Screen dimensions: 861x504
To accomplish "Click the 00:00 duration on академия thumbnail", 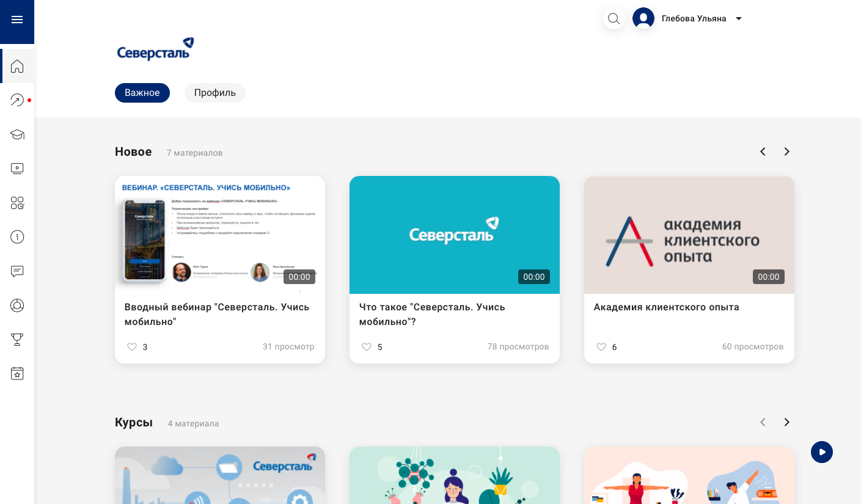I will [x=769, y=277].
